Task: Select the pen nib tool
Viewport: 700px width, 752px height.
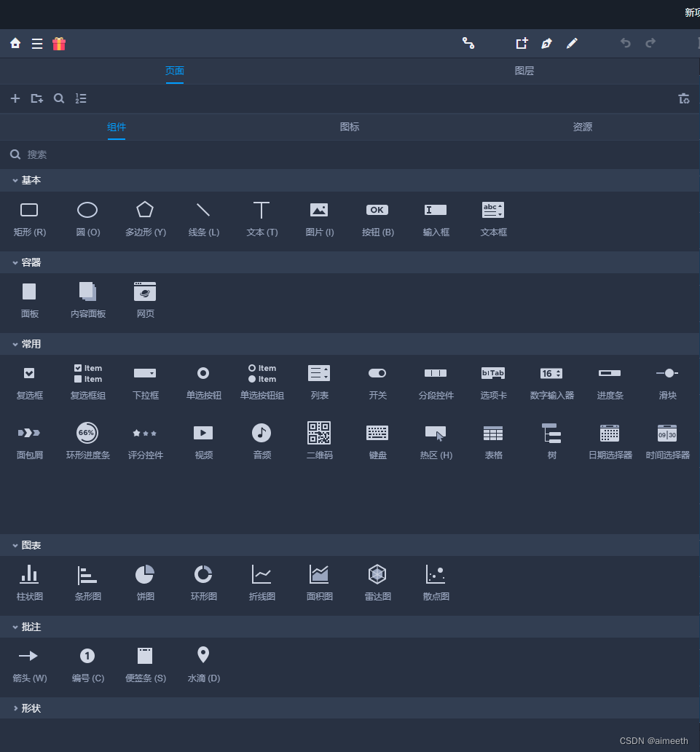Action: click(x=546, y=43)
